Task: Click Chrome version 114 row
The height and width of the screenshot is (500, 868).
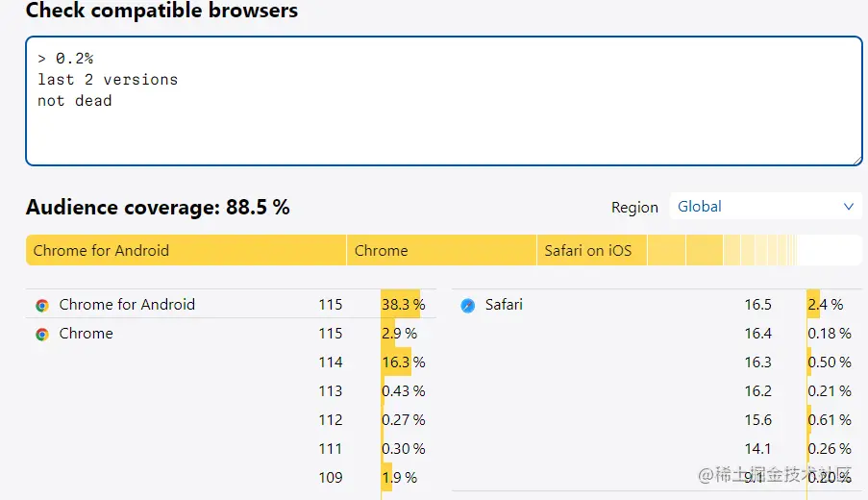Action: [331, 362]
